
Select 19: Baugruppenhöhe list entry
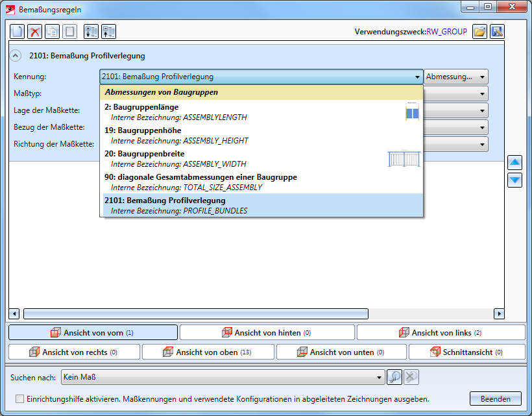tap(261, 135)
